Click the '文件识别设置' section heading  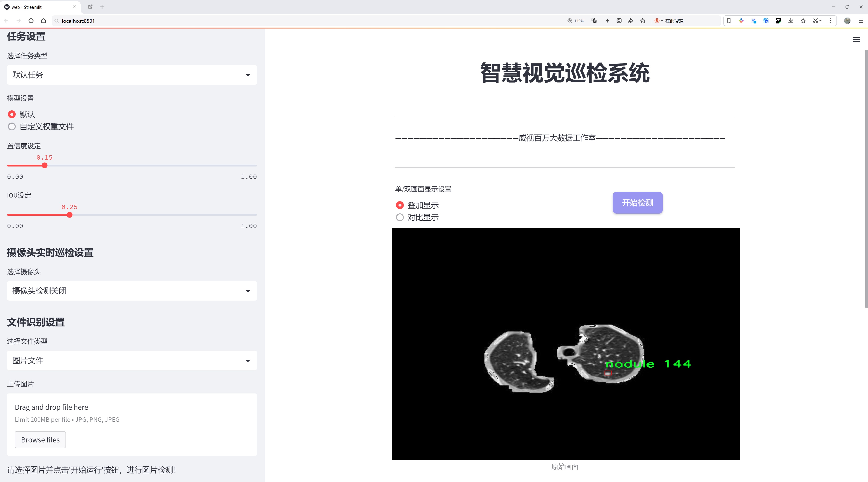click(36, 322)
